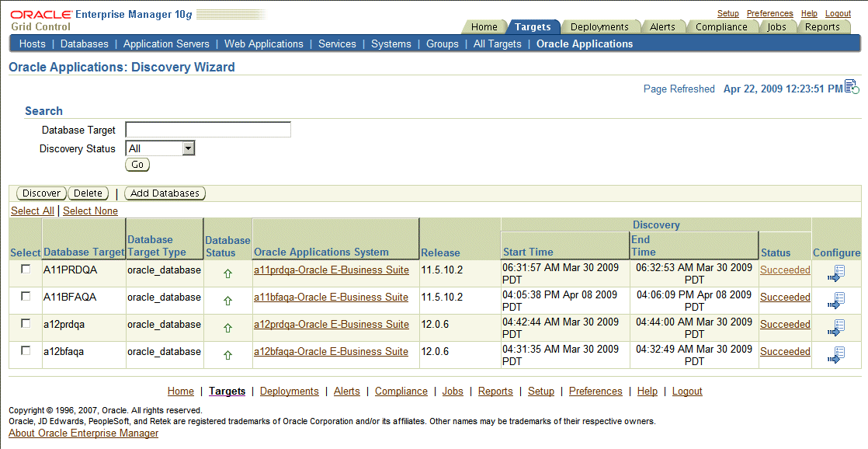Screen dimensions: 868x449
Task: Tick the a12prdqa row checkbox
Action: [x=26, y=323]
